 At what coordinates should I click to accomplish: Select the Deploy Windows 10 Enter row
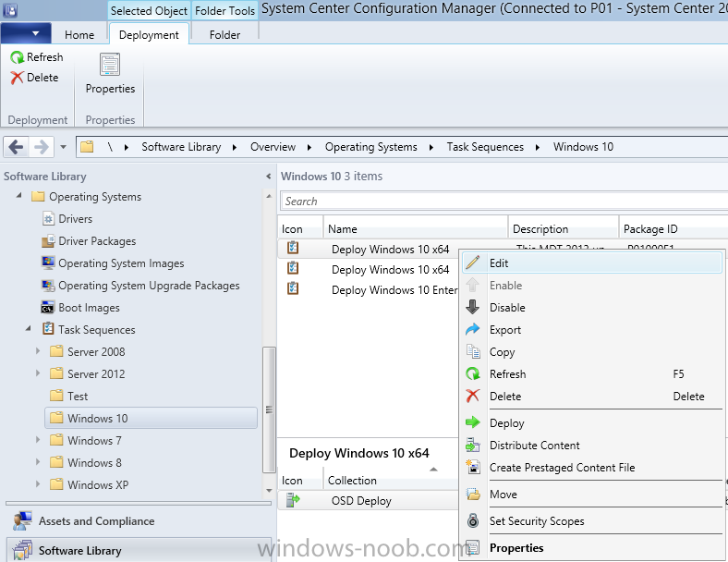369,290
